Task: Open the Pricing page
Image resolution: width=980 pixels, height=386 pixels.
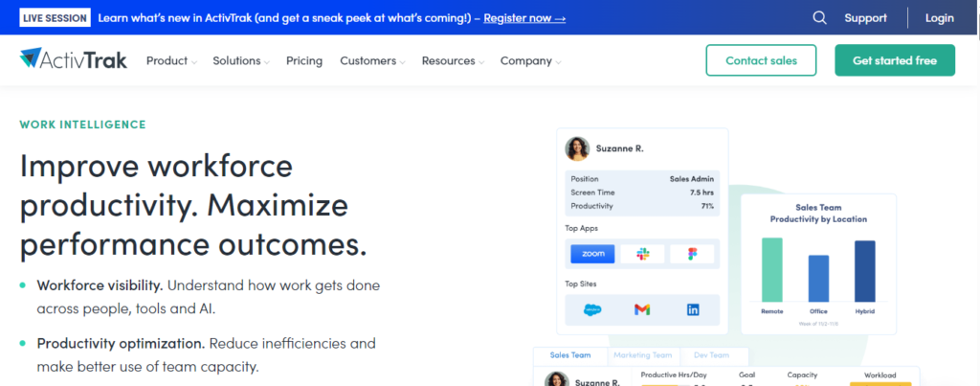Action: point(304,60)
